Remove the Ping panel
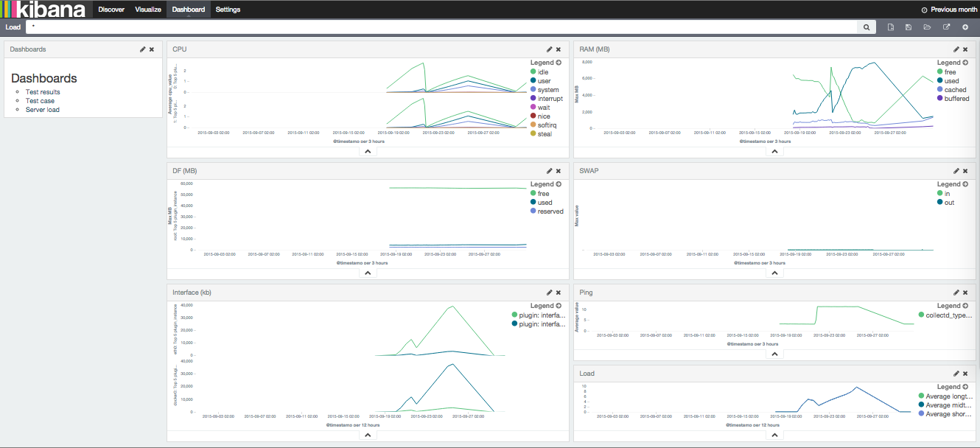 point(965,293)
